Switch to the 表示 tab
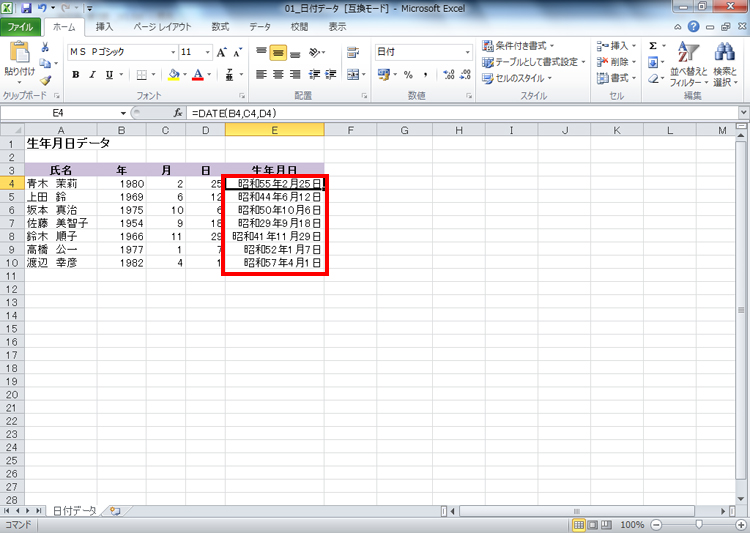The image size is (750, 533). point(337,27)
